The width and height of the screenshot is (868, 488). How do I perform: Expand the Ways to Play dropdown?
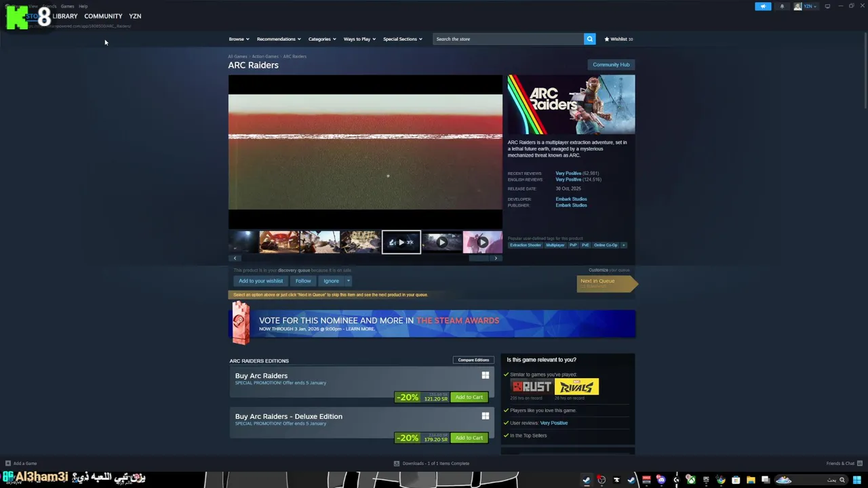359,39
